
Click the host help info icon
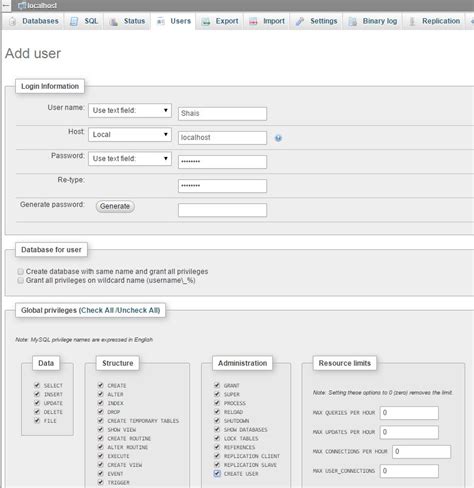278,138
